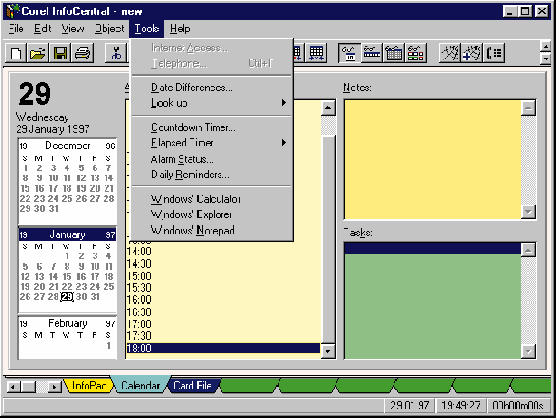This screenshot has height=418, width=556.
Task: Switch to the InfoPar tab
Action: click(x=88, y=385)
